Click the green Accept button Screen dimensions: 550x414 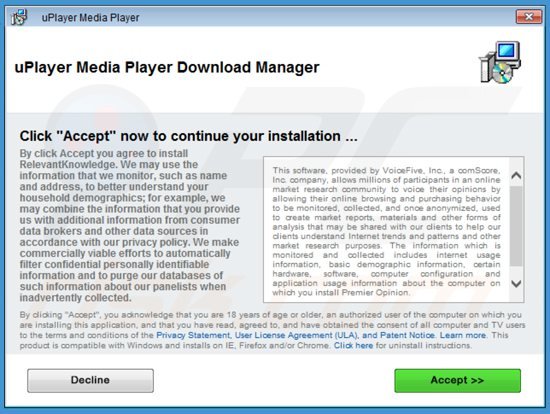point(457,380)
